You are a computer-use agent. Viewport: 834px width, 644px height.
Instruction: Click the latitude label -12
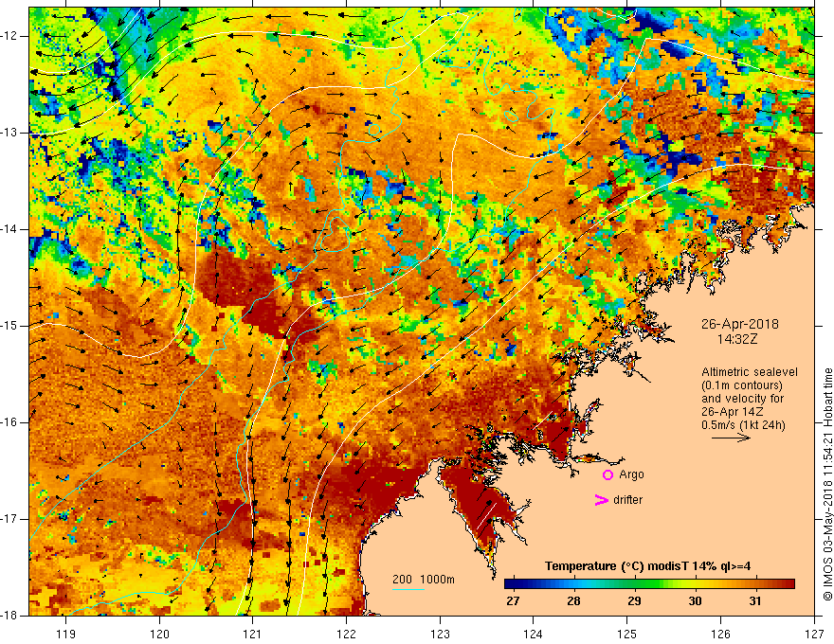[x=9, y=36]
